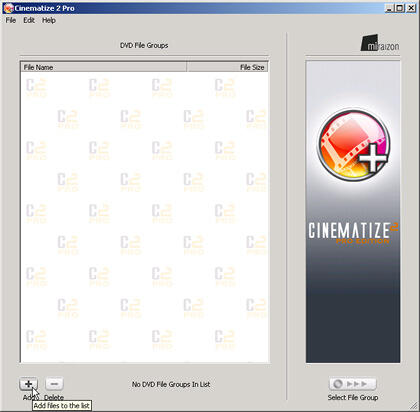Viewport: 420px width, 412px height.
Task: Click the Select File Group arrow button
Action: (x=353, y=384)
